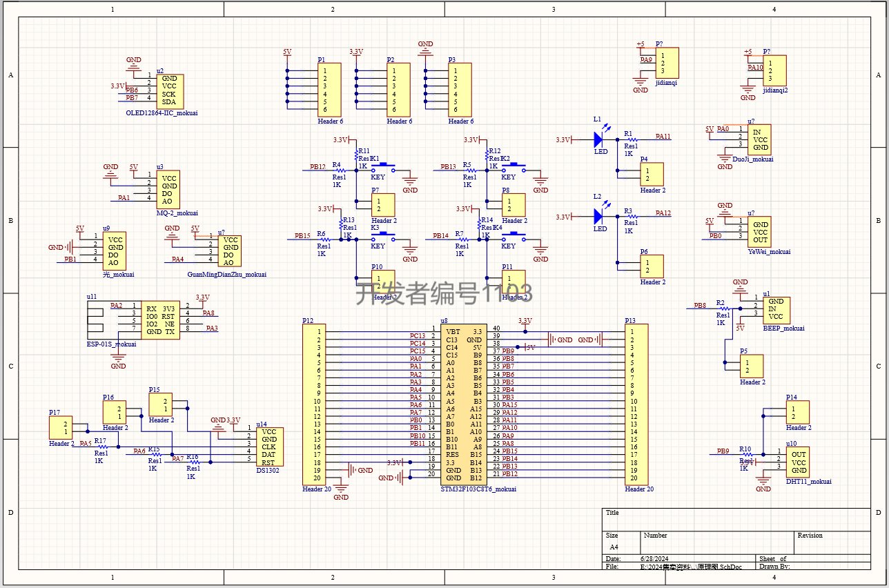Select the MQ-2_mokuai sensor block u3

coord(169,190)
